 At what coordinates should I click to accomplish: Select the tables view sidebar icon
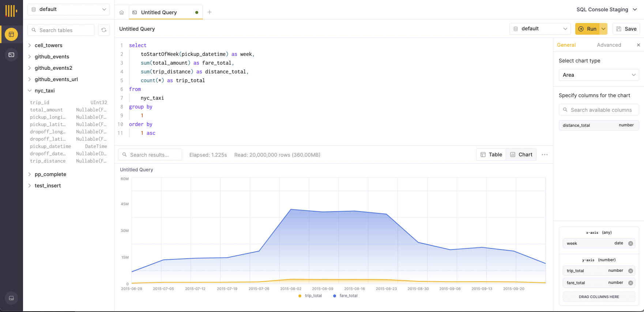11,34
